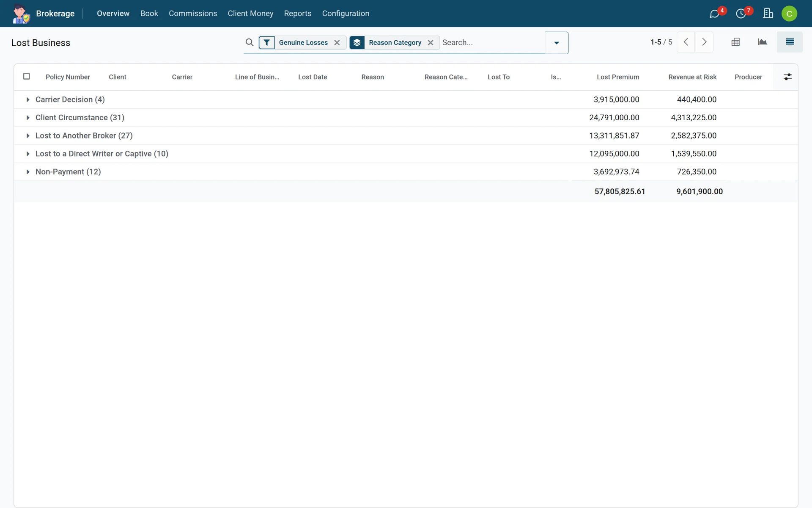Open the Configuration menu
Screen dimensions: 812x508
[x=346, y=14]
